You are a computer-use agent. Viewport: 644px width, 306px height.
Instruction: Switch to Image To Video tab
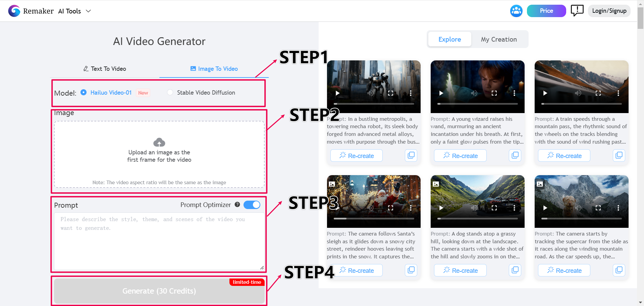click(214, 69)
